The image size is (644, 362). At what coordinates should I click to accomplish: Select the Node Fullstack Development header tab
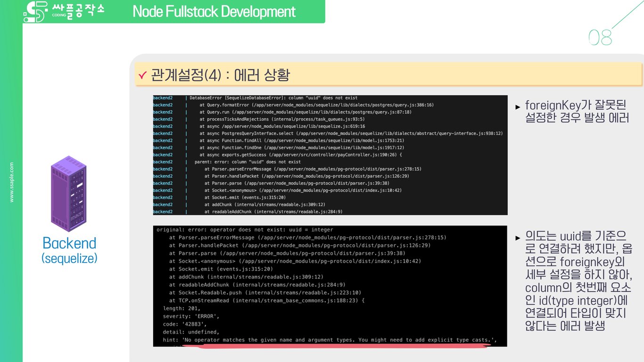pyautogui.click(x=213, y=11)
